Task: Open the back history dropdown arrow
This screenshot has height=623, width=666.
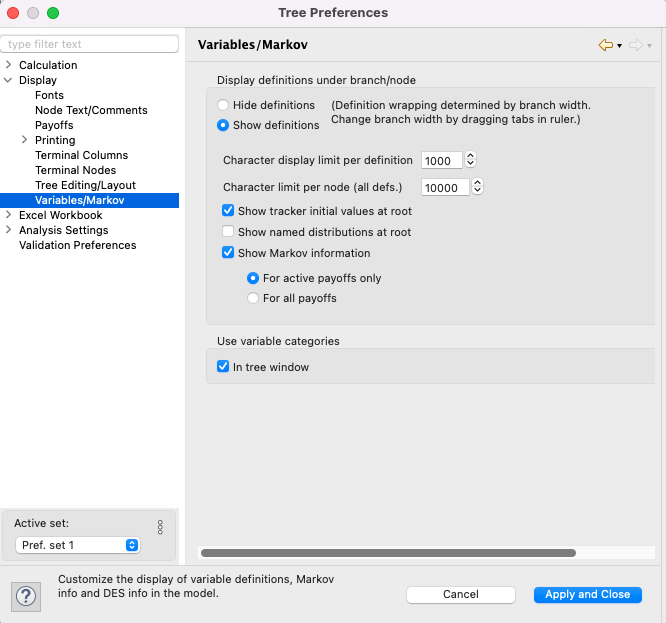Action: click(620, 45)
